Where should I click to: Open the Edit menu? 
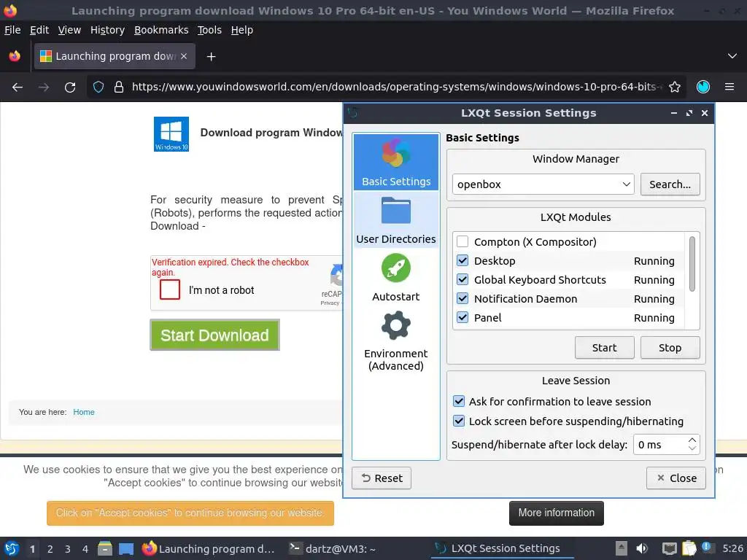pos(39,30)
